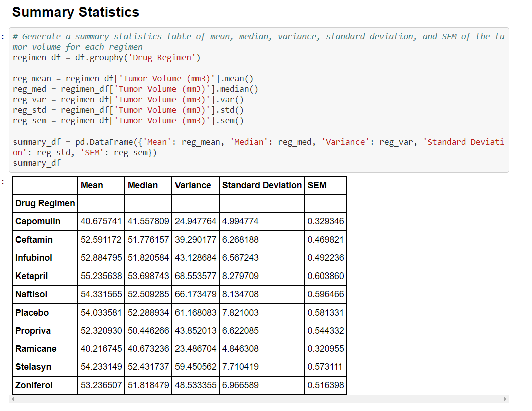Click the right scroll arrow of the table

click(x=506, y=398)
